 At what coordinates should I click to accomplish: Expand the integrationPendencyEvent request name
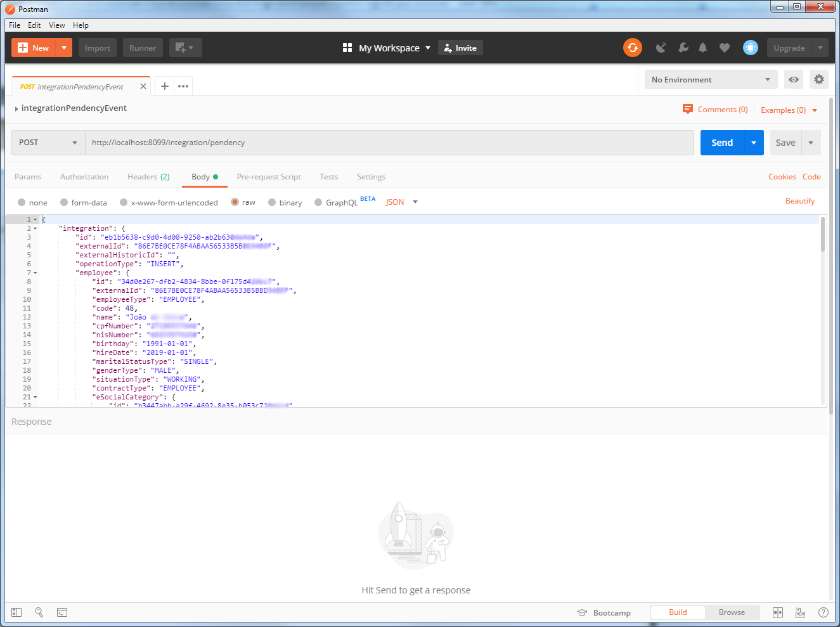click(16, 108)
